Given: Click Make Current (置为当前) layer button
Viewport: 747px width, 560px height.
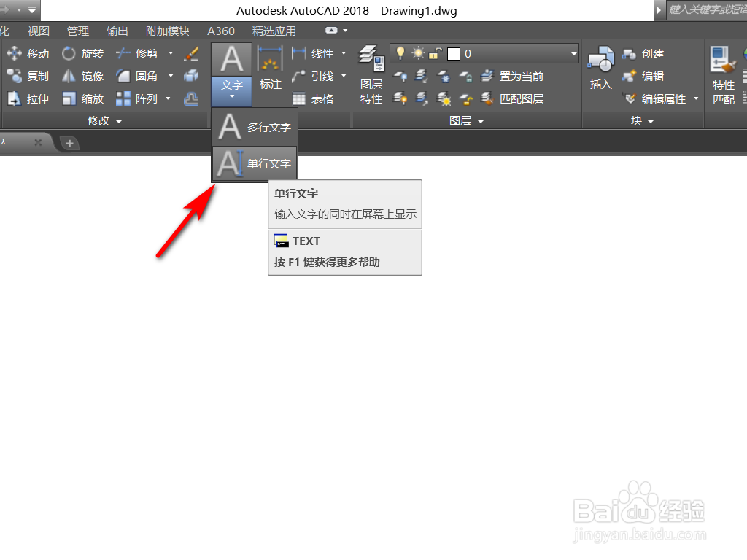Looking at the screenshot, I should 512,76.
